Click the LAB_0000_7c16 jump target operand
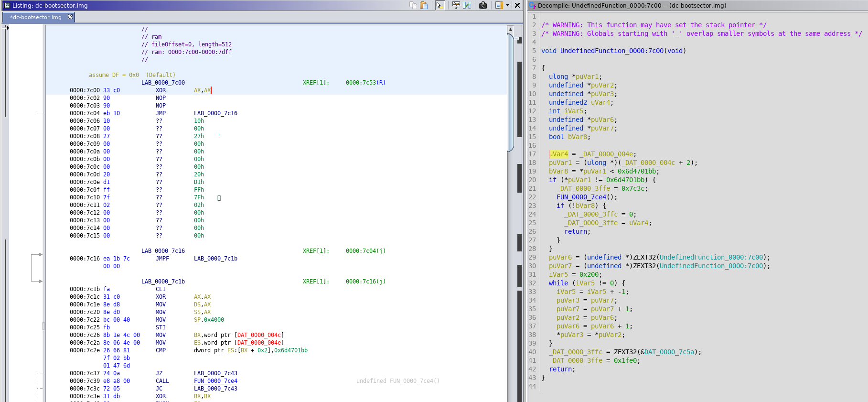 tap(215, 113)
